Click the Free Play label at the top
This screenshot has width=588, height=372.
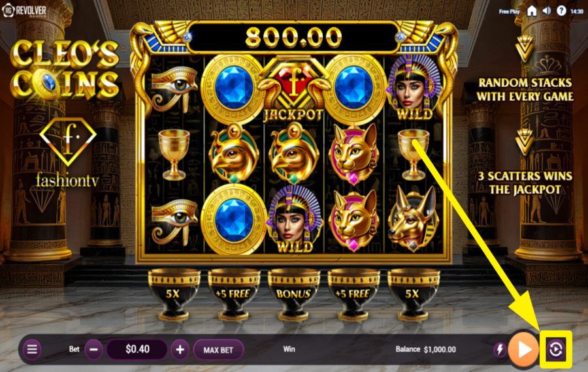click(x=509, y=12)
